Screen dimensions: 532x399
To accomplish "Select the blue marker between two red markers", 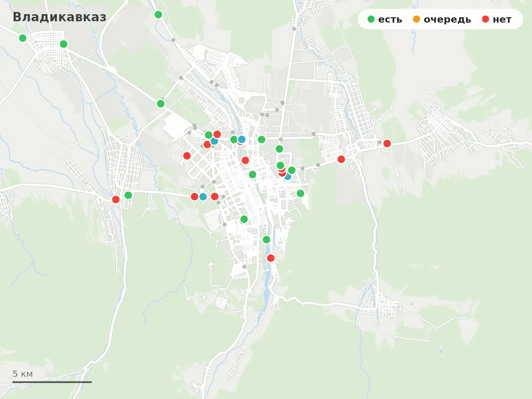I will pos(203,196).
